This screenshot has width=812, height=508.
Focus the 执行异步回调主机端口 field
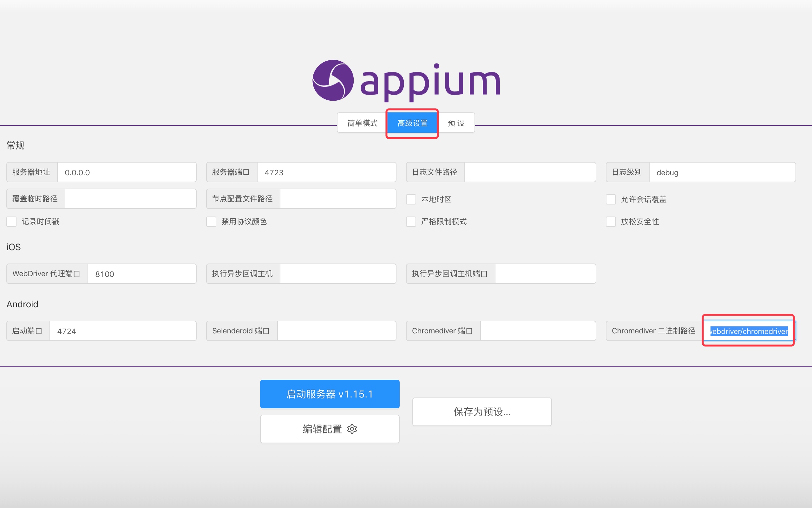click(545, 274)
